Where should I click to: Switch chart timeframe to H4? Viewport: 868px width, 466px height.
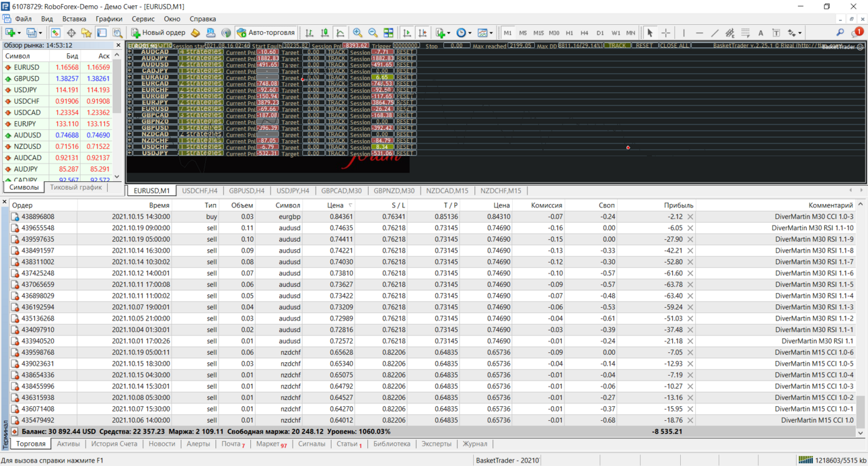pyautogui.click(x=584, y=32)
